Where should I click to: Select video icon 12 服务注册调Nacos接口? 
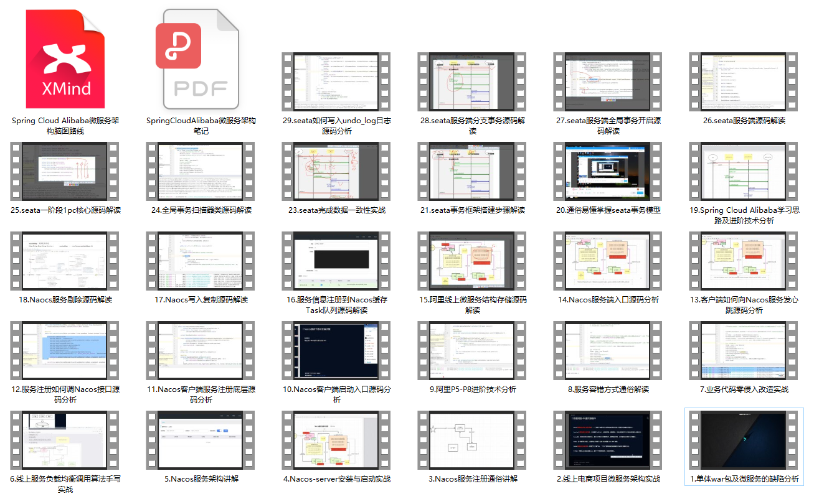click(65, 350)
